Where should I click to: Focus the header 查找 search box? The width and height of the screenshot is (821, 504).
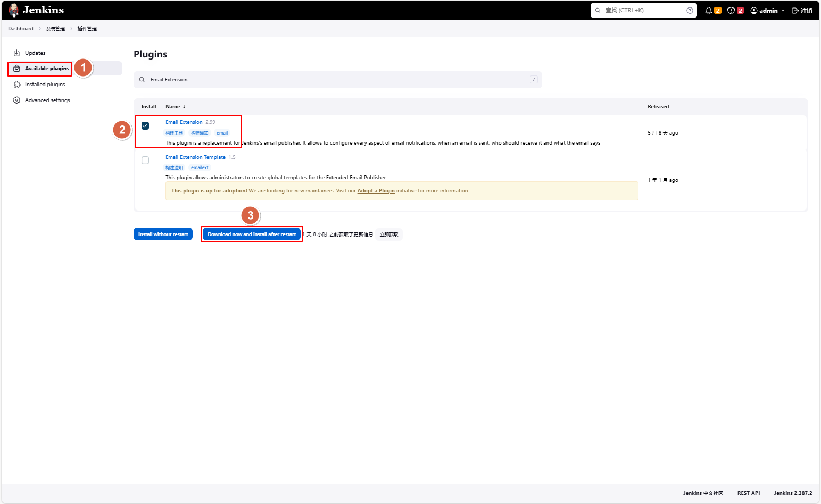tap(643, 10)
